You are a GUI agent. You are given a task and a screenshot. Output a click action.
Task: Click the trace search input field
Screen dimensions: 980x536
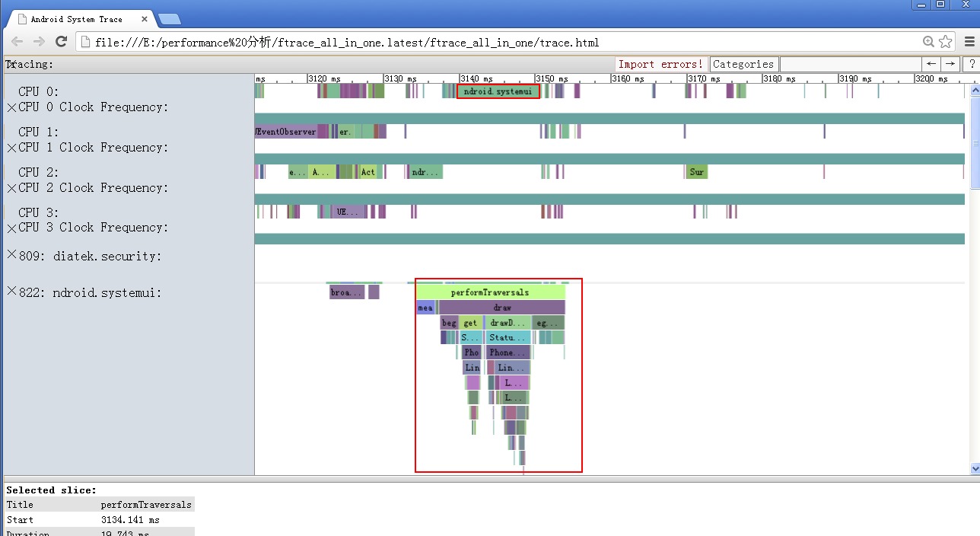(x=851, y=64)
